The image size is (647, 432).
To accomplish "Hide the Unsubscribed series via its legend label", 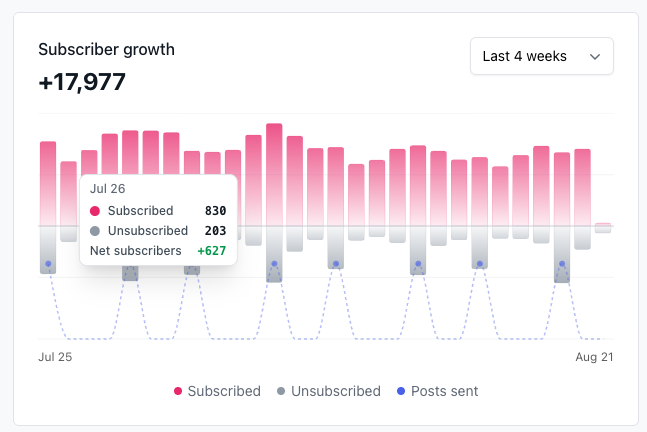I will tap(335, 391).
